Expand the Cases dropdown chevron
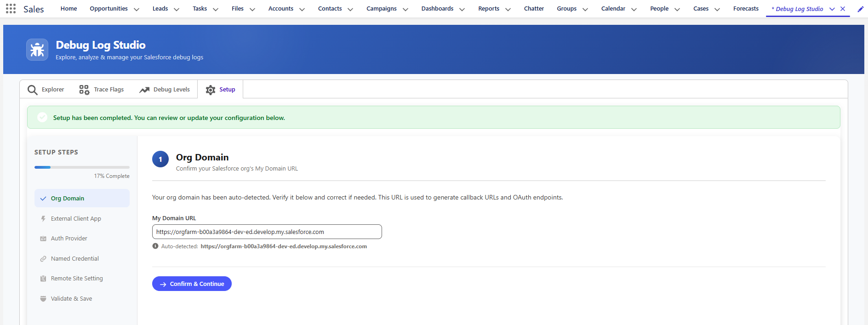The image size is (868, 325). [717, 9]
